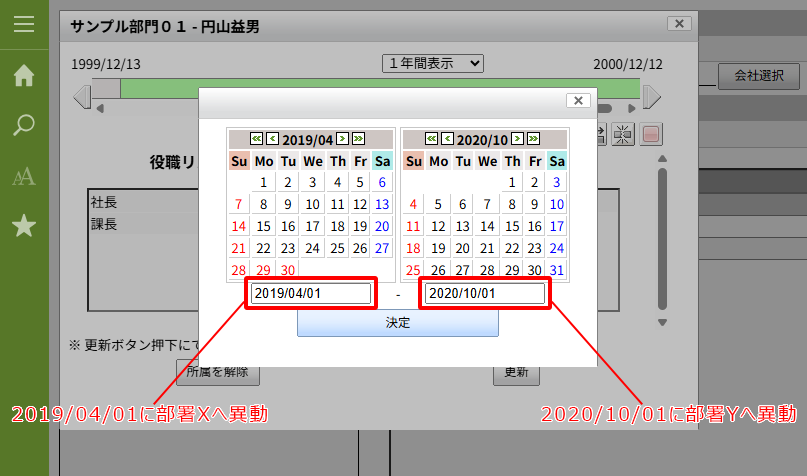
Task: Select day 15 in the 2019/04 calendar
Action: tap(263, 226)
